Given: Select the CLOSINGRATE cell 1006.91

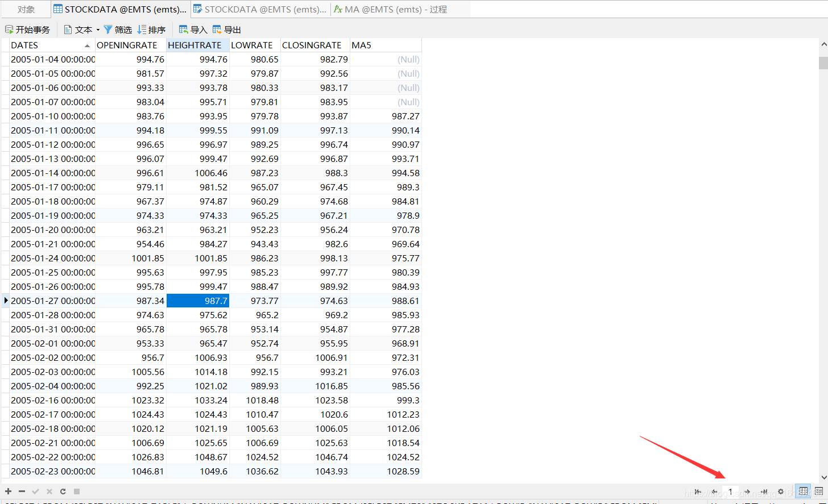Looking at the screenshot, I should 315,357.
